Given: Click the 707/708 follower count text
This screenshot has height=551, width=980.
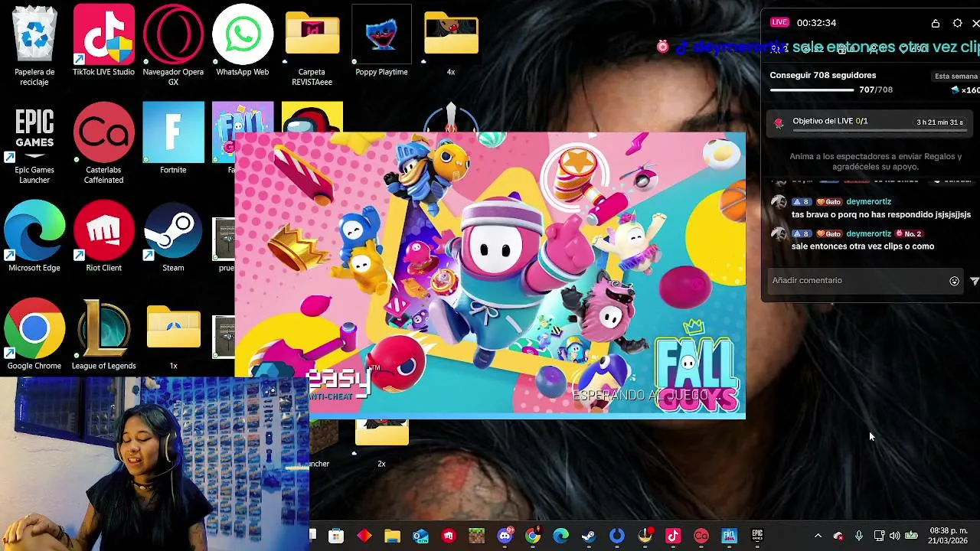Looking at the screenshot, I should (x=876, y=90).
